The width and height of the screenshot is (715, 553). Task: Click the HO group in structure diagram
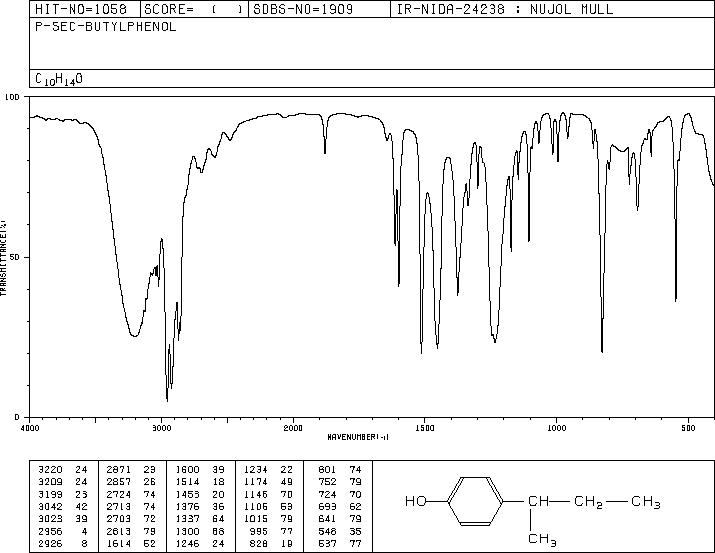pyautogui.click(x=415, y=501)
